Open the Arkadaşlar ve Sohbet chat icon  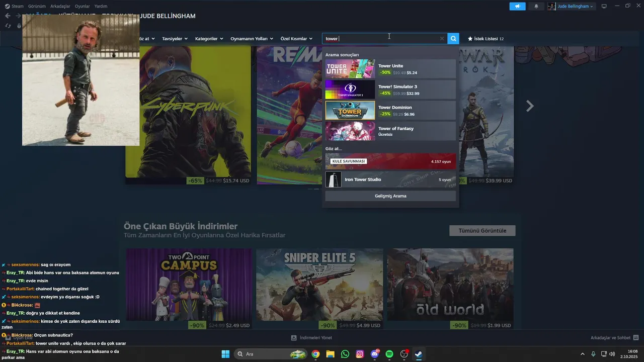(636, 337)
